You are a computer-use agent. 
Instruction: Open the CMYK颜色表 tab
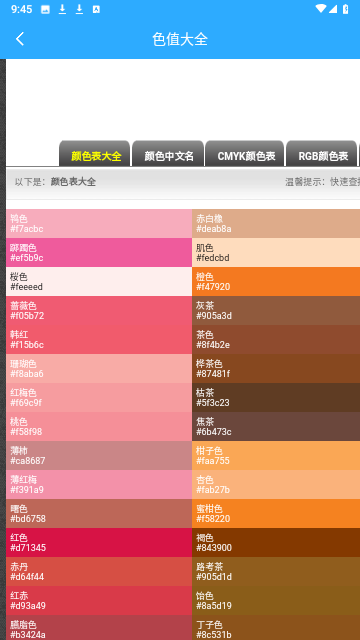click(244, 153)
